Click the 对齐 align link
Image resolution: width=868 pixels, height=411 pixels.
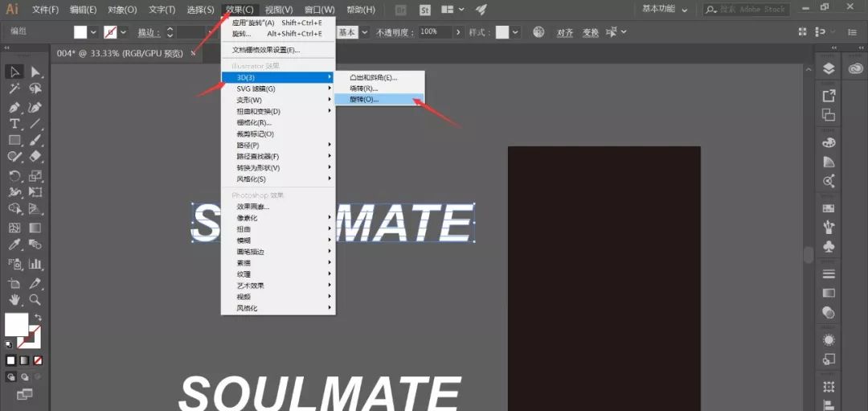click(x=565, y=32)
